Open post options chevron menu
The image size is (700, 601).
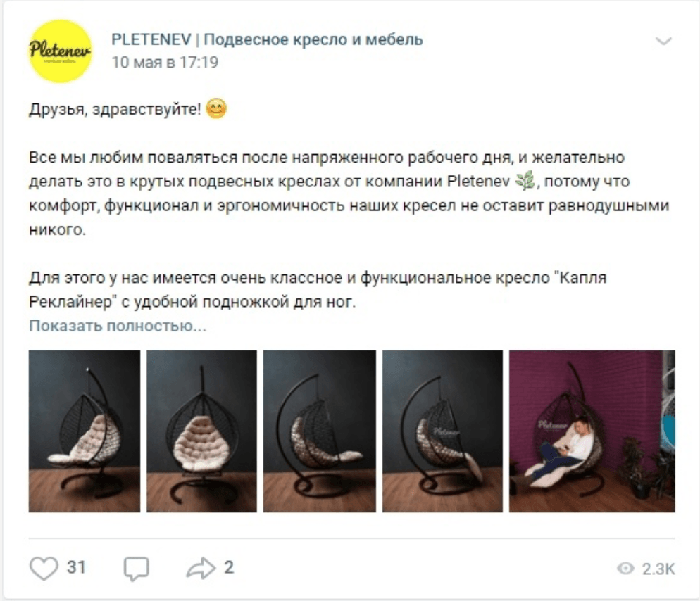click(x=664, y=42)
